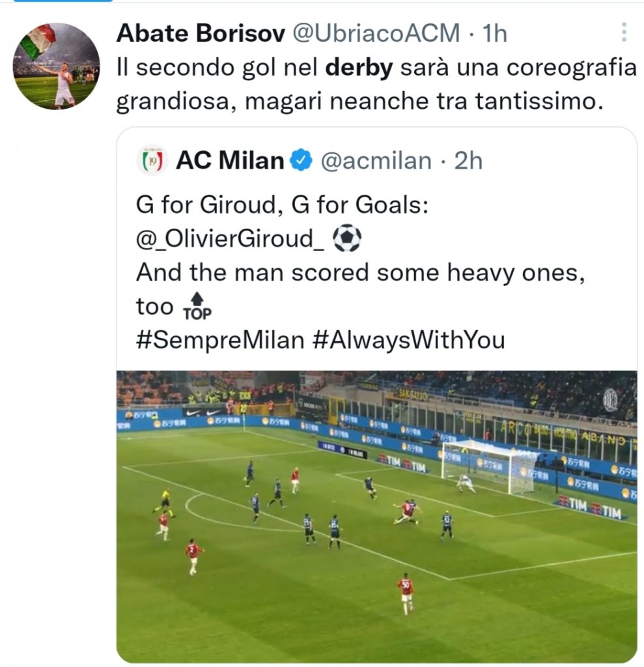Visit the @acmilan handle
Screen dimensions: 644x667
[376, 160]
